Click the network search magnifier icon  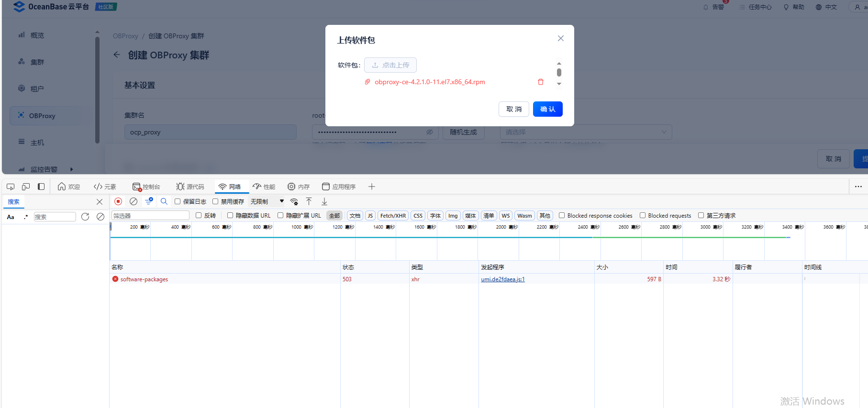click(x=164, y=201)
